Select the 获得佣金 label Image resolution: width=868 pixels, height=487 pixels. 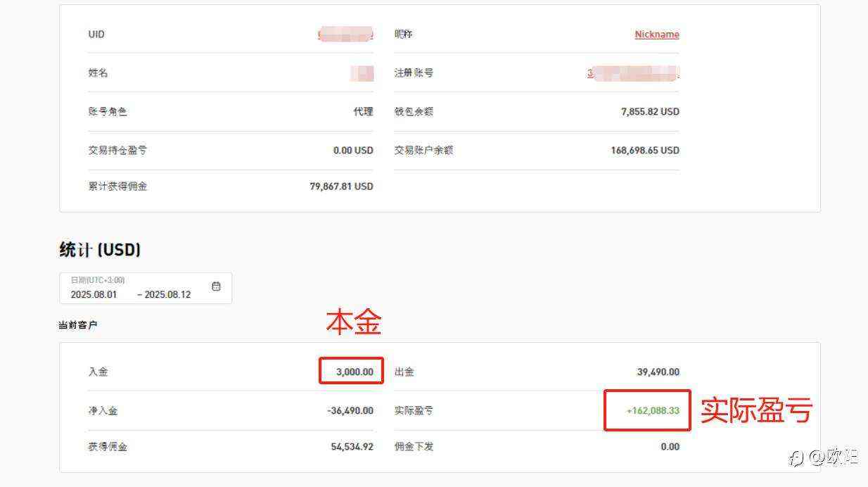[x=108, y=447]
